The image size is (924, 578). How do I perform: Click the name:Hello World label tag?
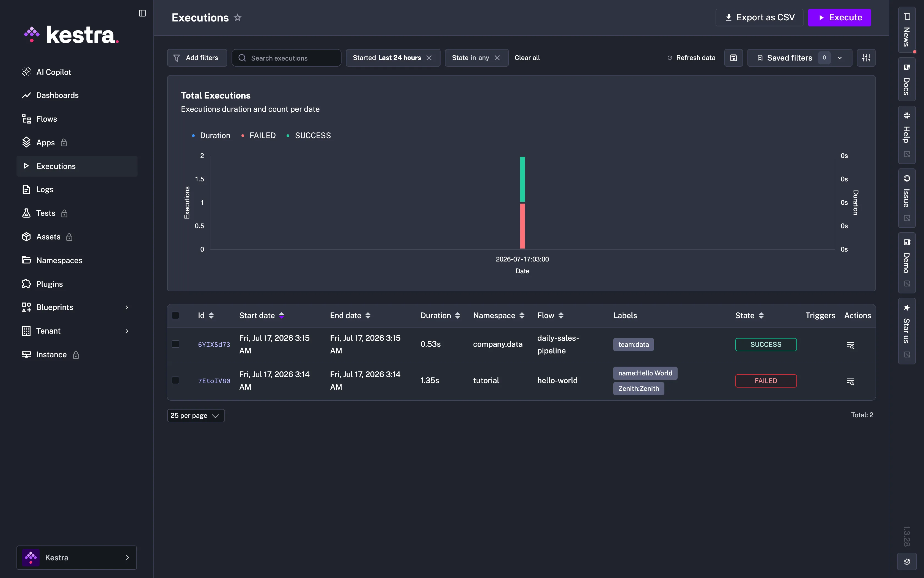point(645,373)
